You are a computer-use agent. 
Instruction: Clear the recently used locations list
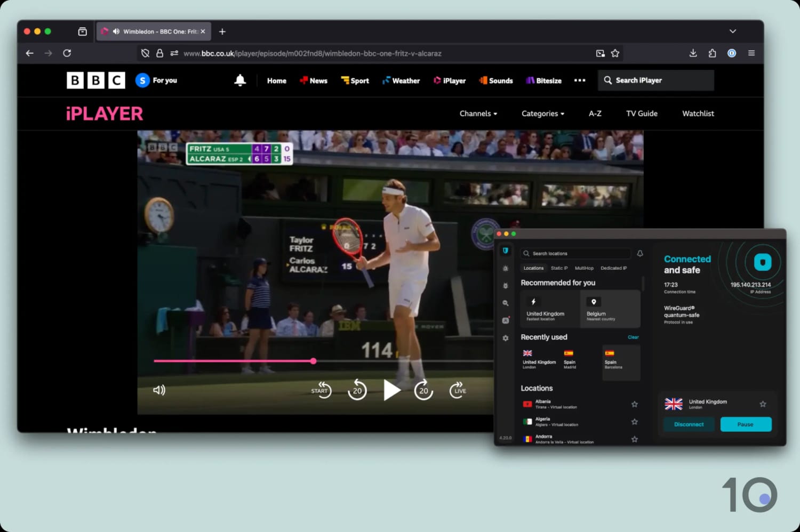(x=633, y=337)
